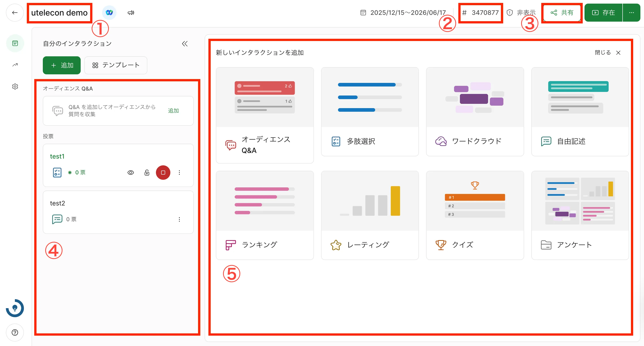
Task: Open the test1 three-dot options menu
Action: (179, 172)
